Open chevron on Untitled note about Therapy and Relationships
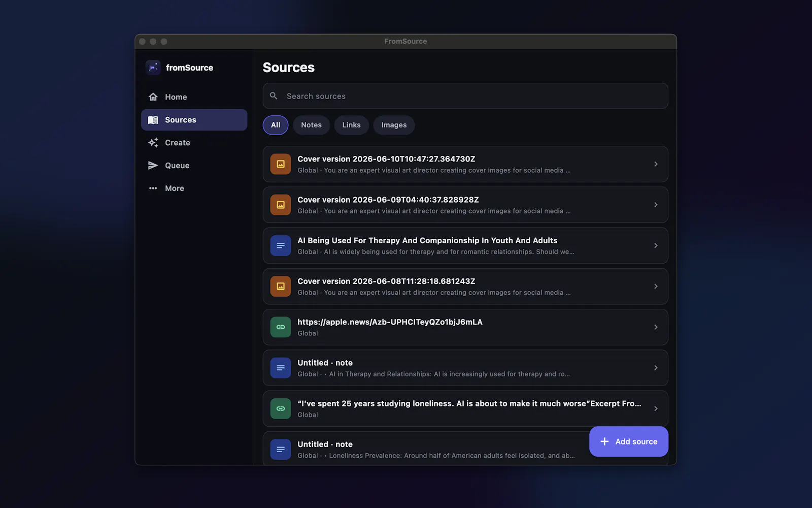Screen dimensions: 812x508 click(656, 368)
